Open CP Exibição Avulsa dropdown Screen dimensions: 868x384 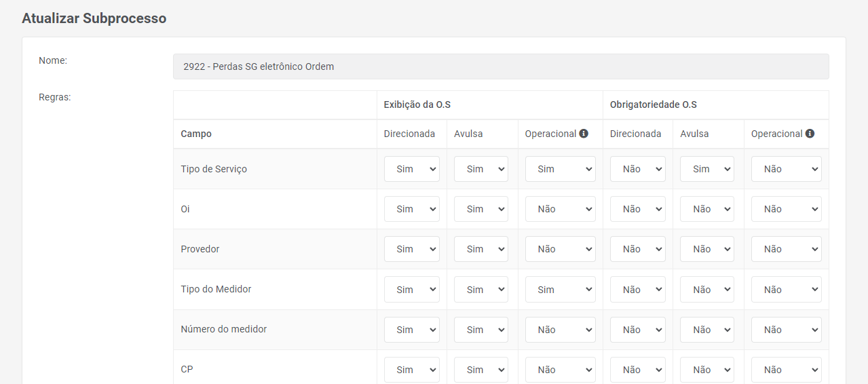tap(480, 370)
